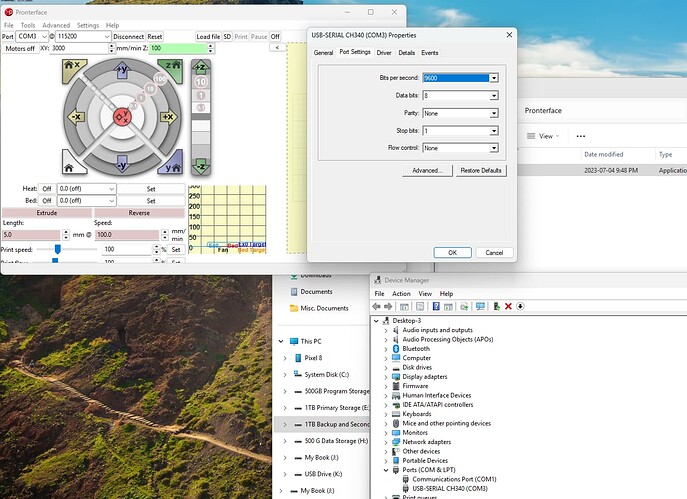Click the Restore Defaults button
This screenshot has height=499, width=687.
(x=481, y=170)
